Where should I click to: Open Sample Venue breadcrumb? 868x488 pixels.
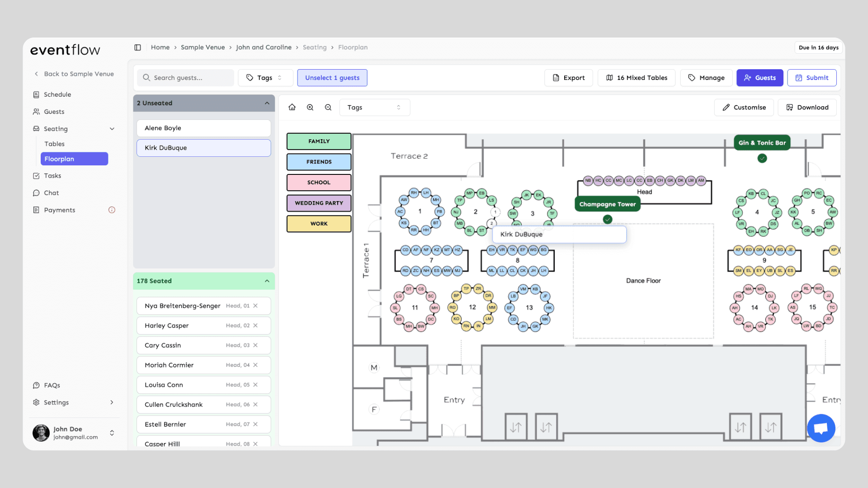(203, 47)
